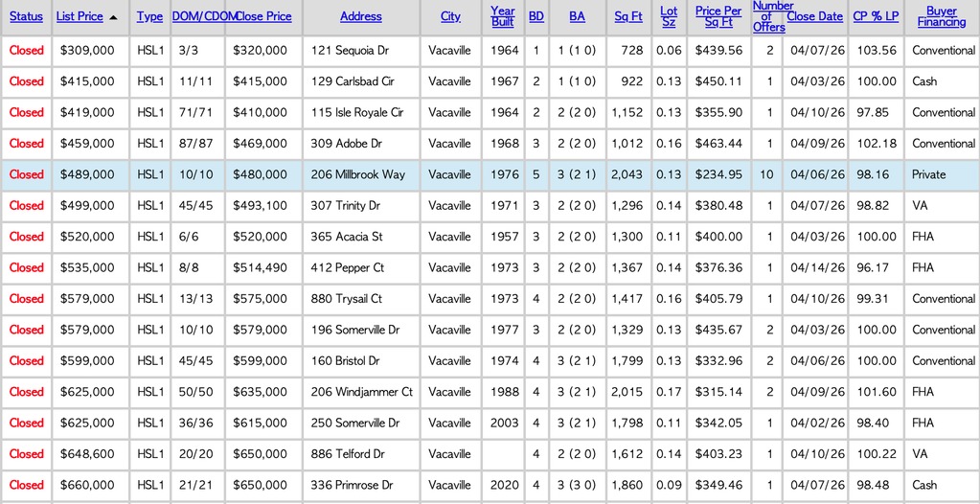Sort by Price Per Sq Ft header

(x=718, y=16)
